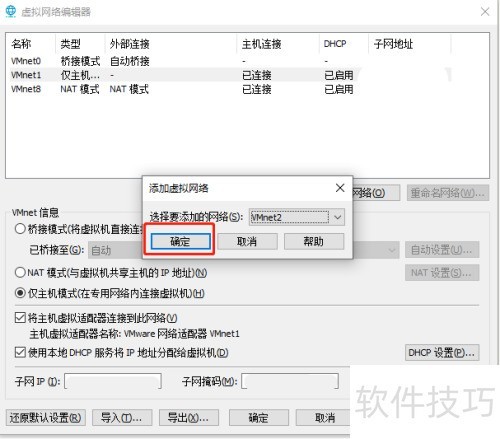
Task: Click the 导出(X)... button
Action: (189, 418)
